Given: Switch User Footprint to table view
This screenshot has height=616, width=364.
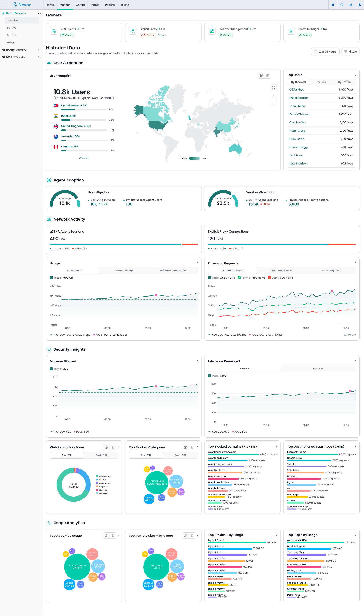Looking at the screenshot, I should (x=268, y=76).
